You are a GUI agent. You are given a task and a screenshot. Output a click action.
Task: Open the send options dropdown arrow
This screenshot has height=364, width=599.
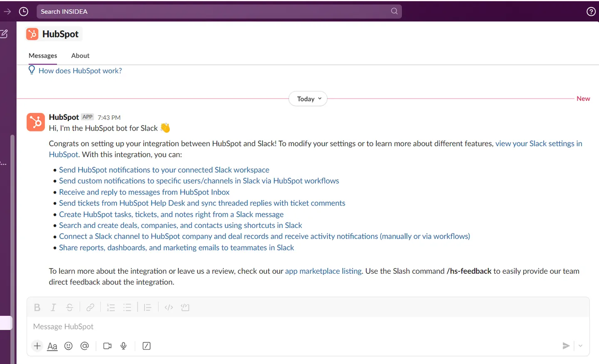580,346
